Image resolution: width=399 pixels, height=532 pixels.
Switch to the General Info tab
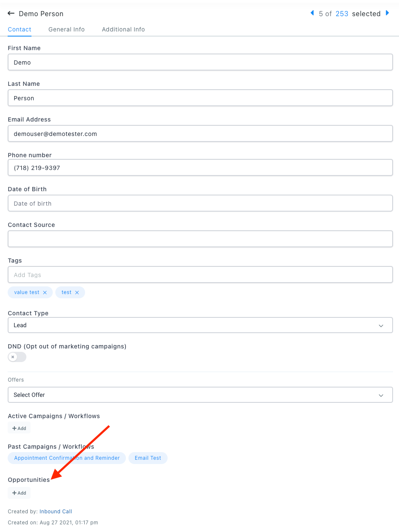[66, 29]
